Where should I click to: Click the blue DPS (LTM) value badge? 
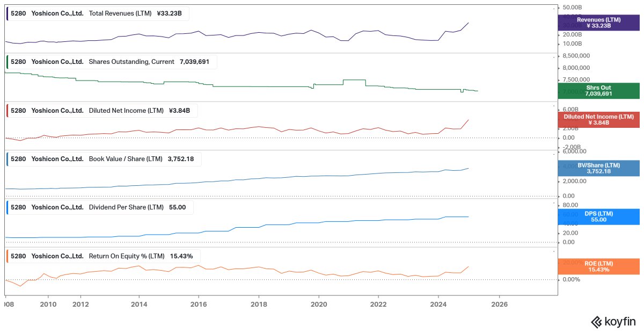[598, 216]
